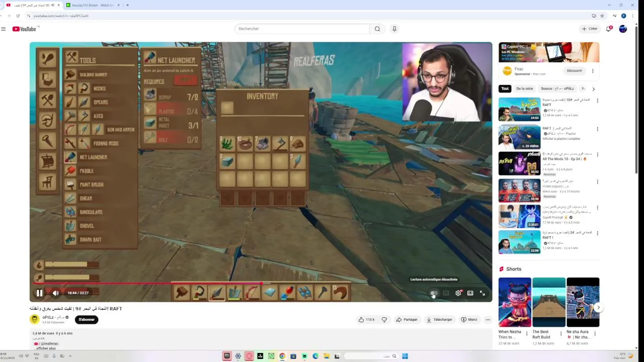Enter fullscreen mode
Viewport: 644px width, 362px height.
[482, 293]
